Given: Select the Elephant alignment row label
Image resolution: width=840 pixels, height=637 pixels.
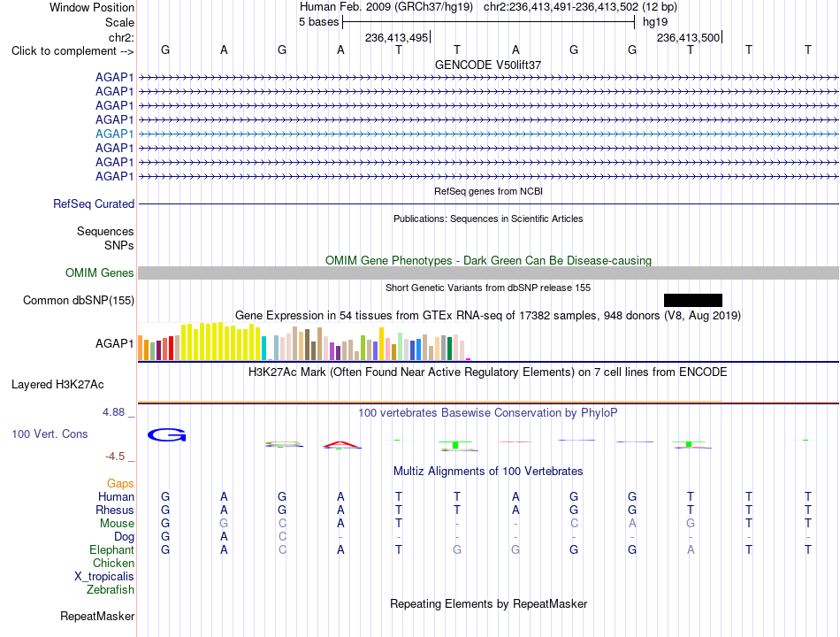Looking at the screenshot, I should pos(111,550).
